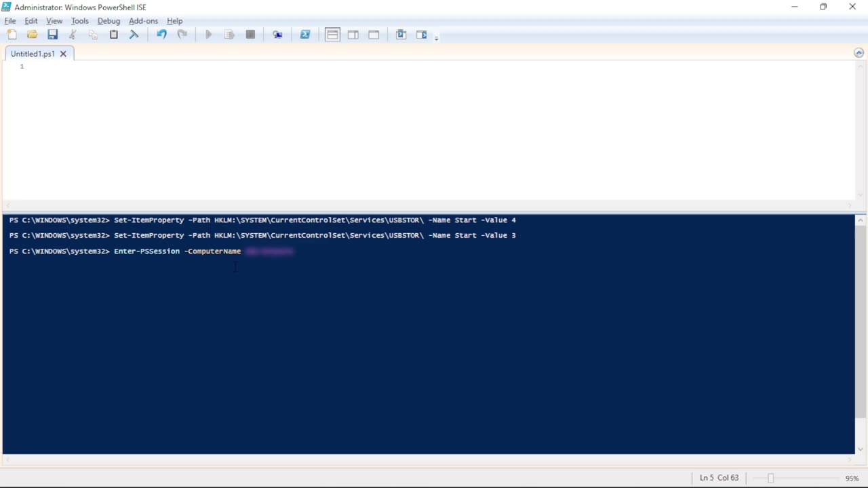Screen dimensions: 868x488
Task: Show Script Pane Right layout
Action: (x=353, y=35)
